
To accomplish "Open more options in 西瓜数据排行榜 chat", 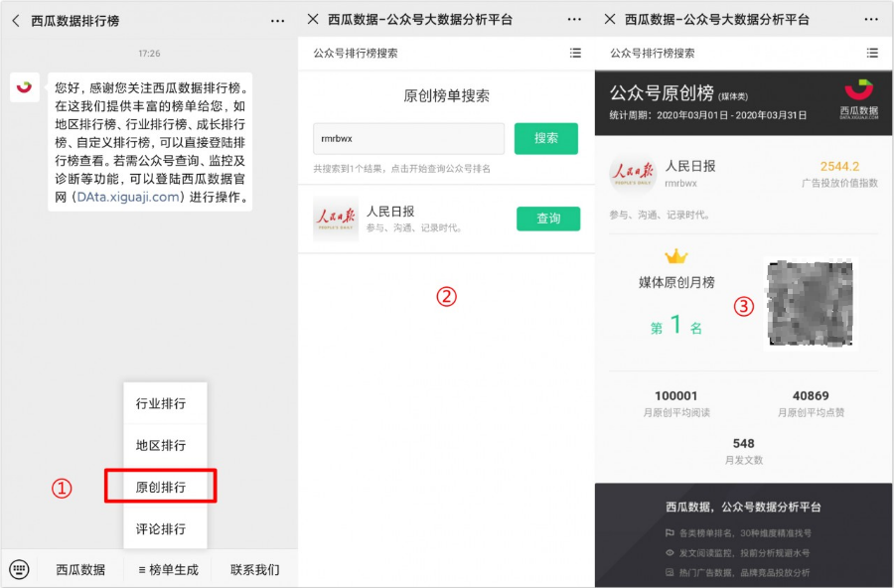I will click(278, 21).
